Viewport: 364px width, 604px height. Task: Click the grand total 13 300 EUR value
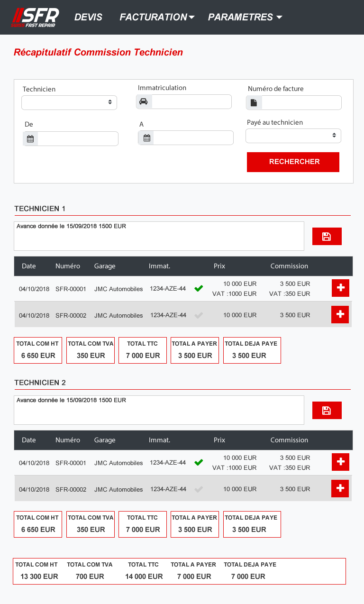(x=39, y=577)
